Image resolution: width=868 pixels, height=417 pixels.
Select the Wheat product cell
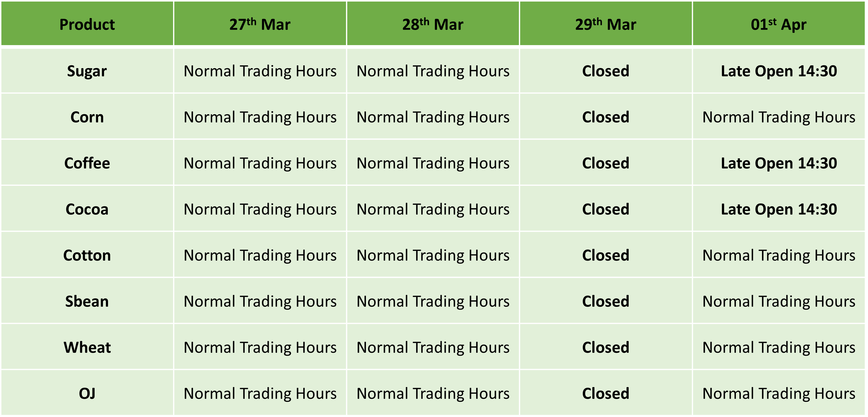87,347
